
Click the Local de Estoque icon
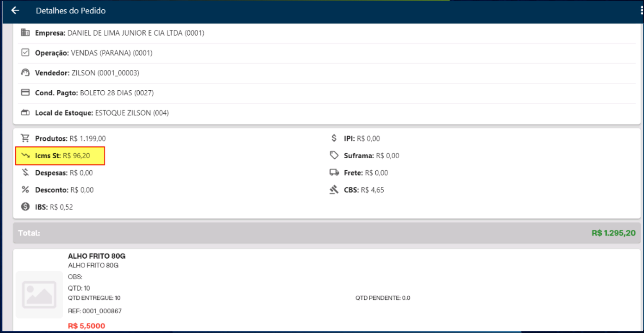pos(26,113)
